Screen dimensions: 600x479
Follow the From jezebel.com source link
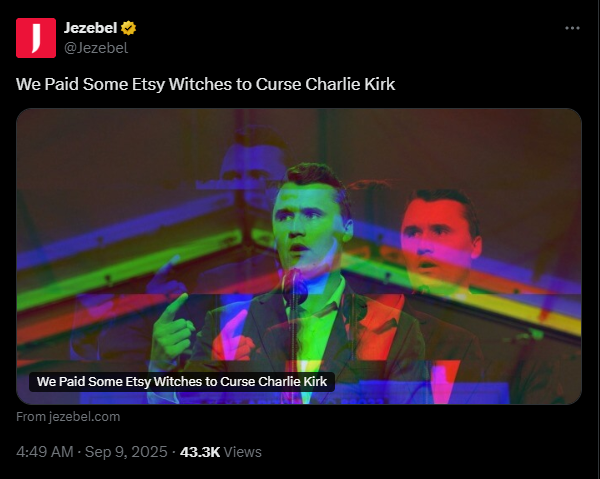[x=68, y=417]
